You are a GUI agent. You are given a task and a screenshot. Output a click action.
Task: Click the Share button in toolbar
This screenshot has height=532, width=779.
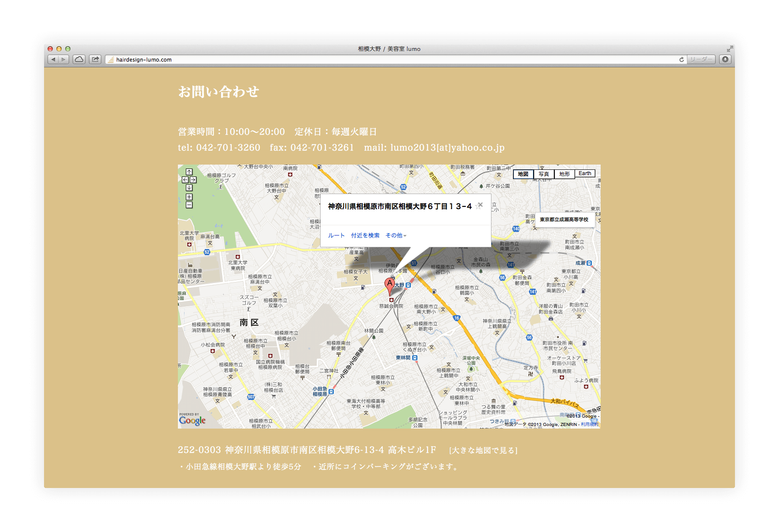95,59
